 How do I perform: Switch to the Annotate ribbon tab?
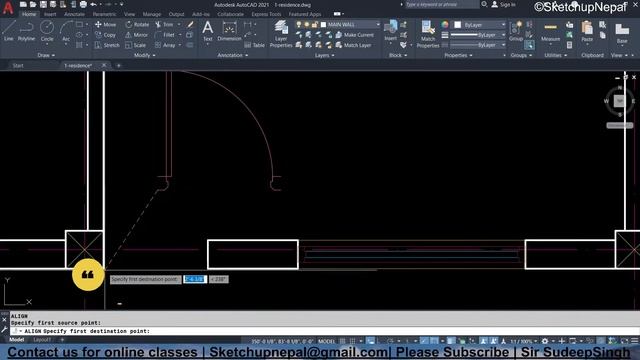pos(74,14)
